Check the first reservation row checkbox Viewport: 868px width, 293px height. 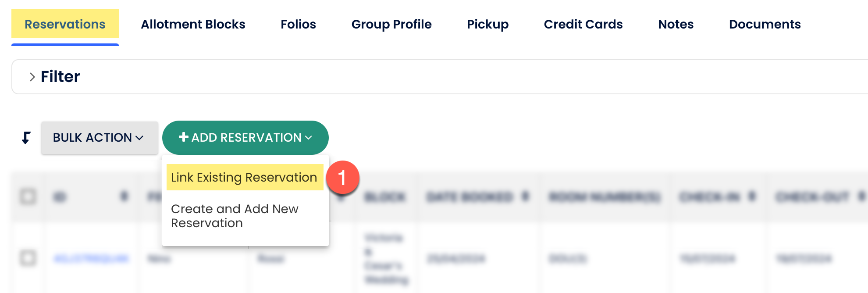28,258
